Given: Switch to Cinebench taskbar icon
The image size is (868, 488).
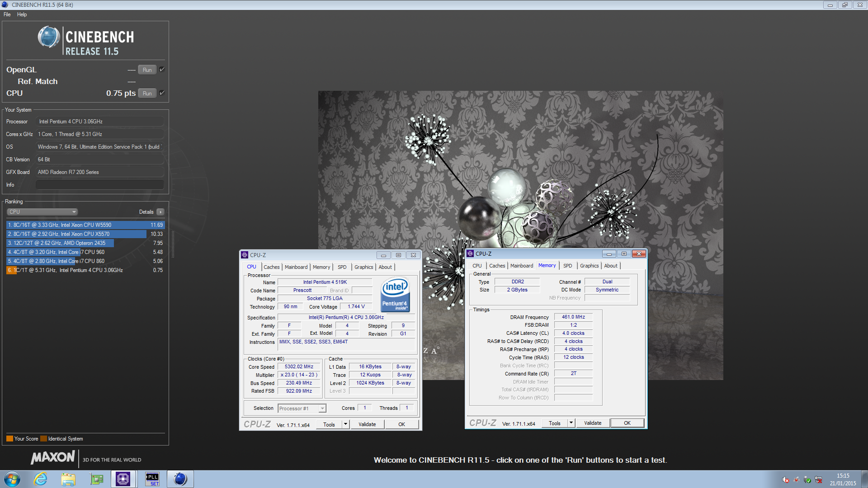Looking at the screenshot, I should [180, 479].
